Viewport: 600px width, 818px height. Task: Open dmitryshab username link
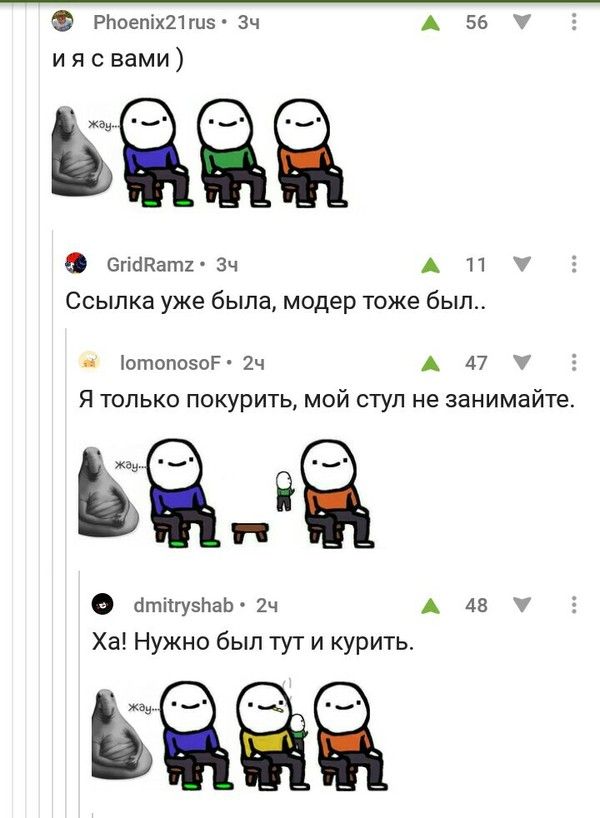click(184, 605)
